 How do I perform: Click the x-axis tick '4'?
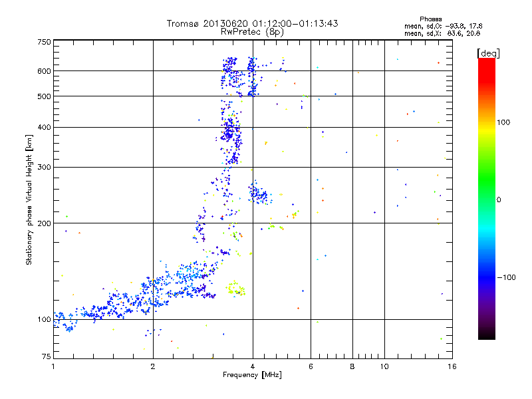coord(253,366)
